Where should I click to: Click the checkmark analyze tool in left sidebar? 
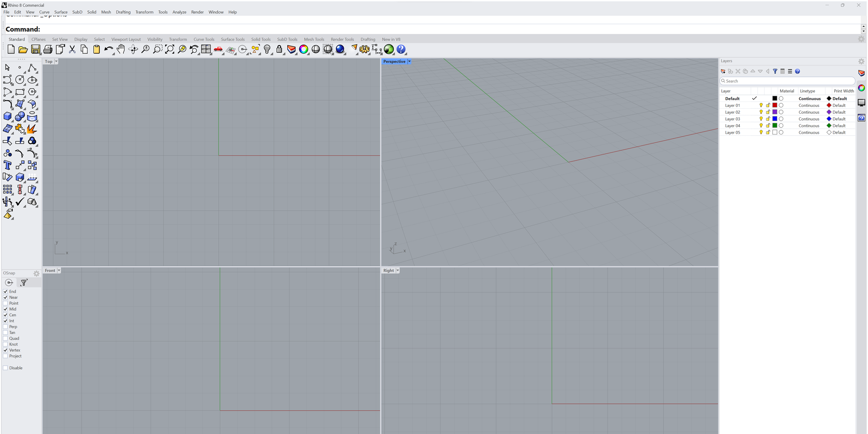pyautogui.click(x=20, y=201)
